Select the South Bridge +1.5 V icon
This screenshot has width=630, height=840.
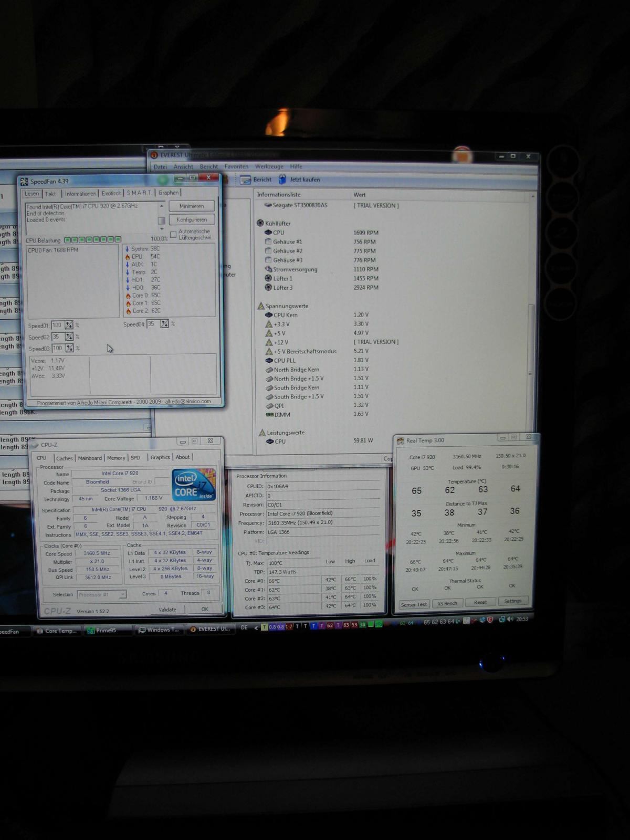click(x=269, y=396)
